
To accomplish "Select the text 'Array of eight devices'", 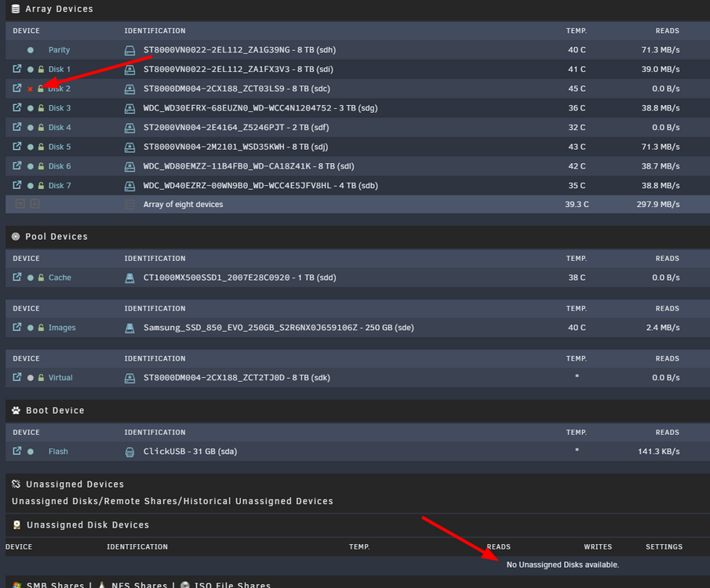I will [183, 204].
